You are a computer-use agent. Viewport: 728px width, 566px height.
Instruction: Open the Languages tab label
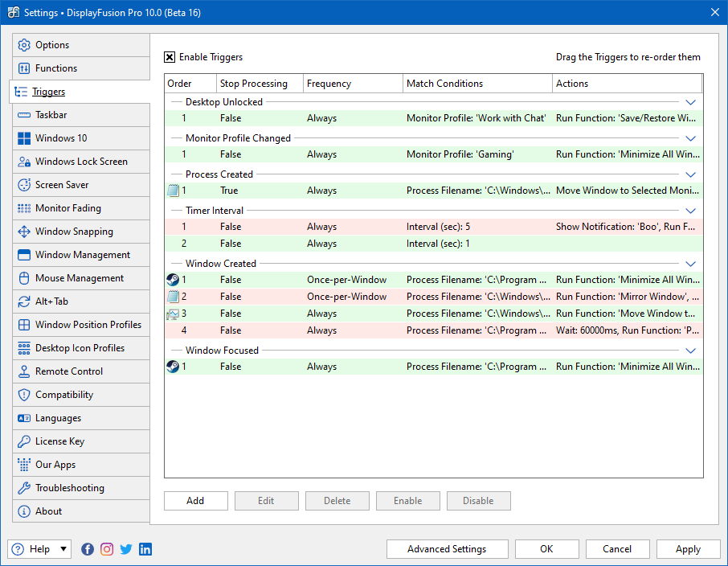point(58,418)
